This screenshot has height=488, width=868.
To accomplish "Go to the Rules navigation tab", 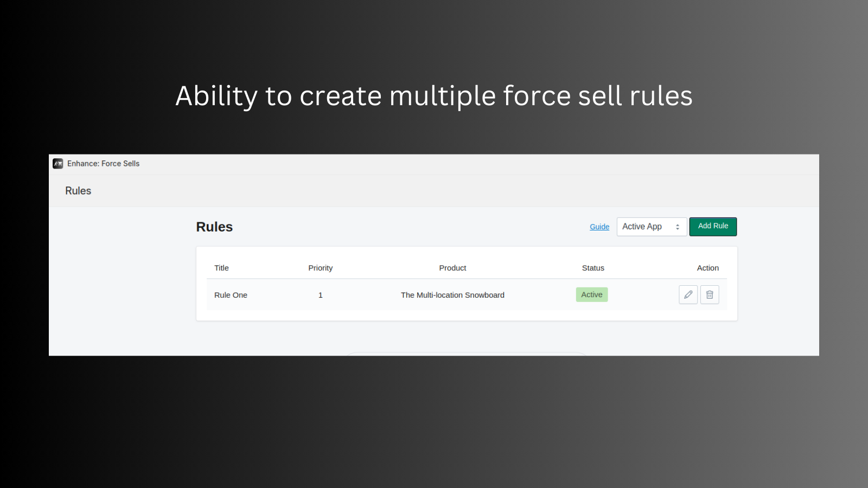I will (x=78, y=191).
